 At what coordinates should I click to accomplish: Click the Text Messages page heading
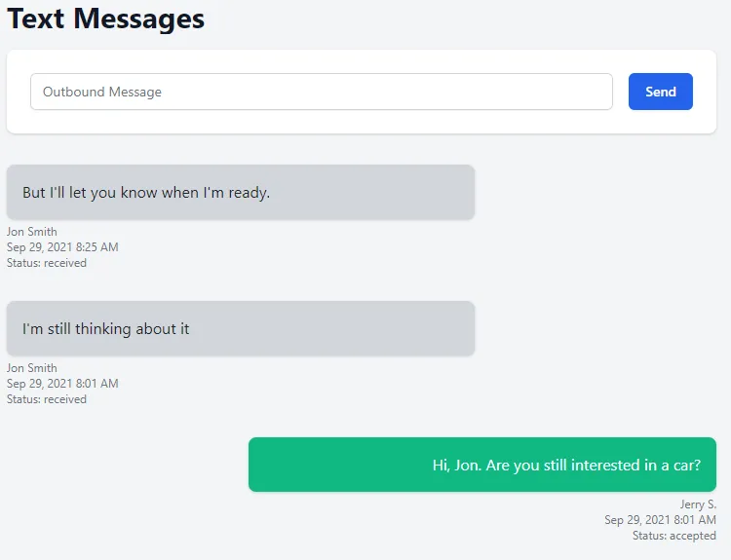tap(106, 19)
